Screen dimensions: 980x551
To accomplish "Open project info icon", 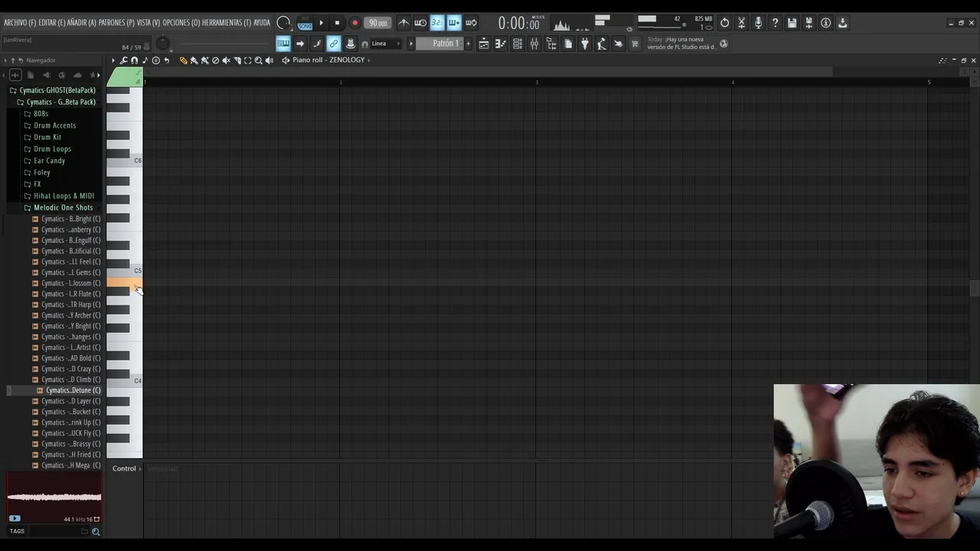I will point(825,23).
